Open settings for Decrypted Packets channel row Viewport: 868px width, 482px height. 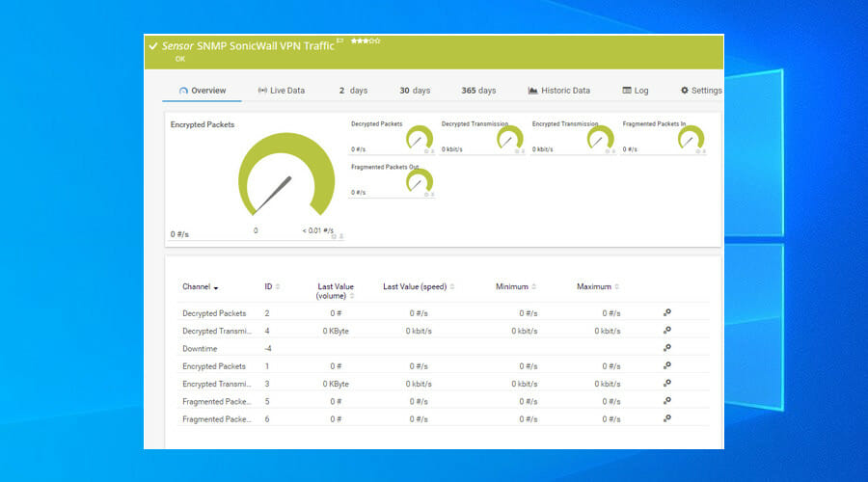point(667,312)
